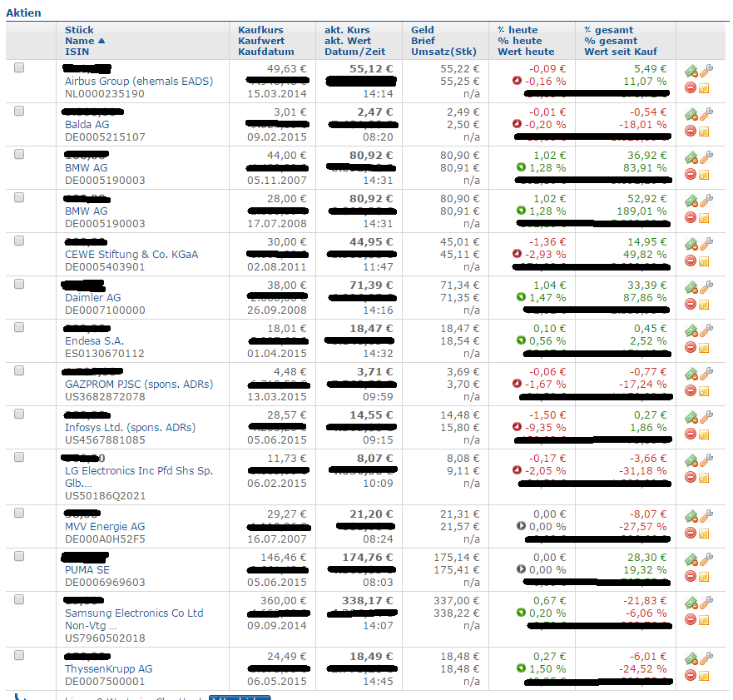Tick the Balda AG checkbox
Viewport: 733px width, 700px height.
pos(19,111)
